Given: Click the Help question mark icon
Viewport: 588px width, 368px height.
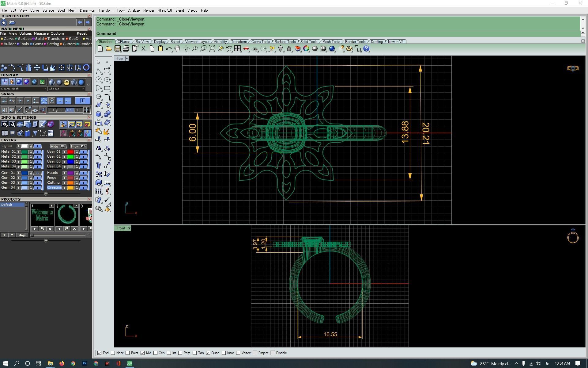Looking at the screenshot, I should [x=366, y=49].
